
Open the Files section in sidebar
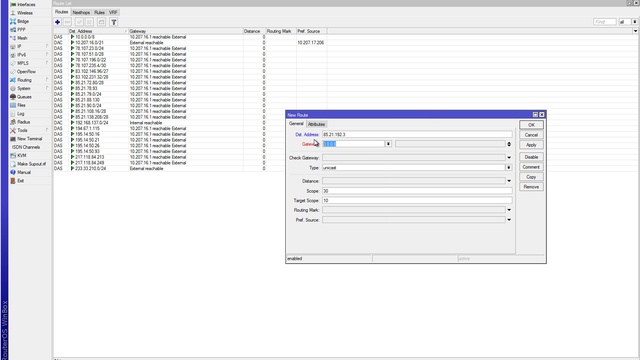coord(21,105)
